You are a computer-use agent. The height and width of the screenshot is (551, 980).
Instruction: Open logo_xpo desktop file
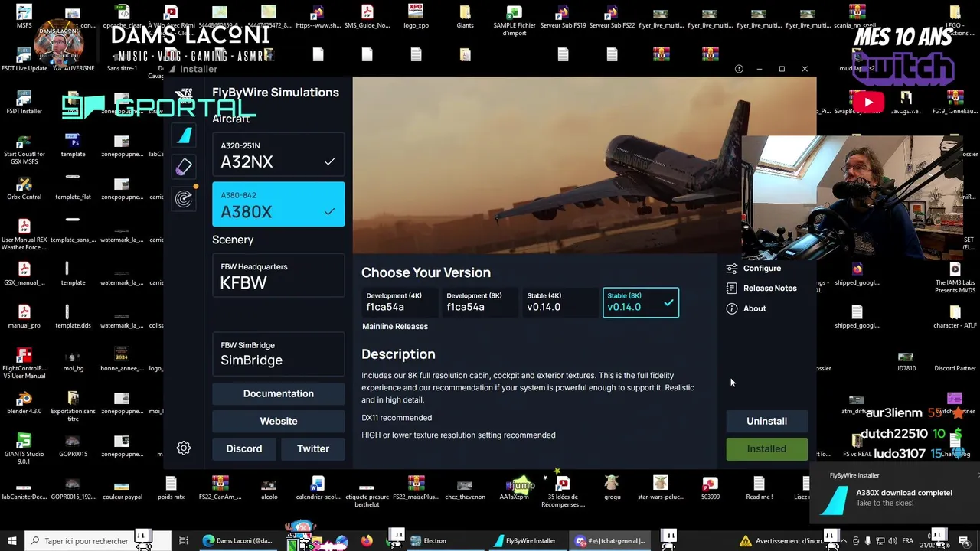pyautogui.click(x=416, y=18)
